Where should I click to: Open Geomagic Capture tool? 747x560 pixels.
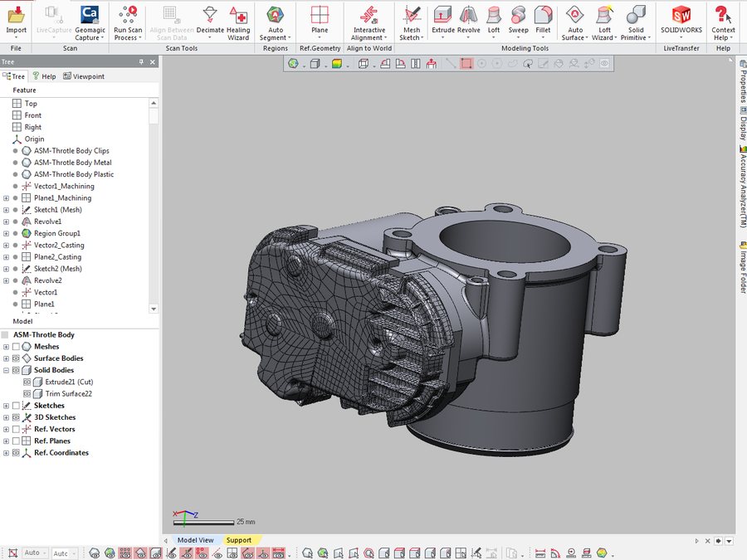[90, 22]
